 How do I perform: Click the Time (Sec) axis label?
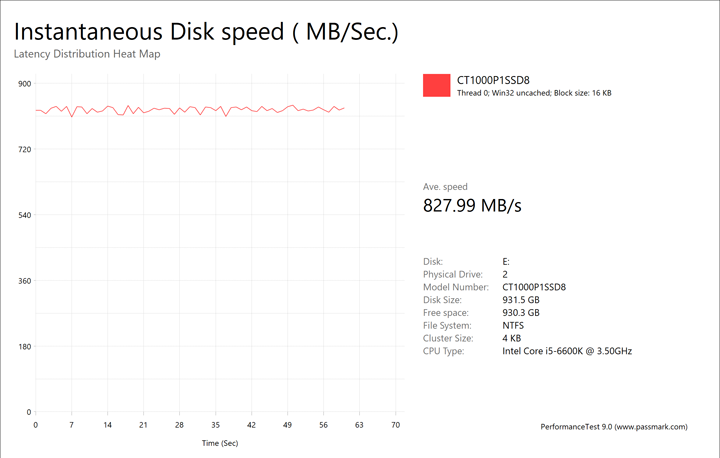coord(221,442)
